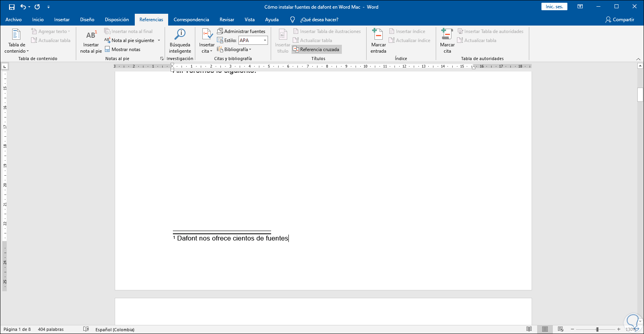
Task: Open Búsqueda inteligente
Action: click(180, 41)
